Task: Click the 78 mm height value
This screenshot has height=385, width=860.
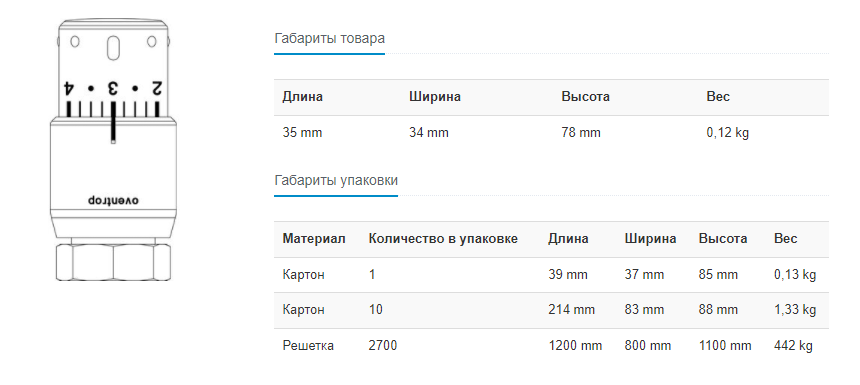Action: point(581,133)
